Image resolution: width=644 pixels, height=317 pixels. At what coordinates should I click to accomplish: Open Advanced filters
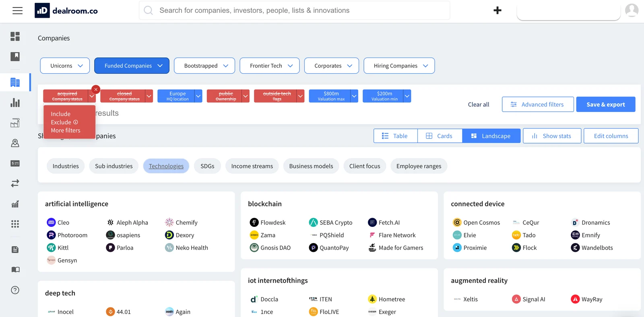click(538, 104)
